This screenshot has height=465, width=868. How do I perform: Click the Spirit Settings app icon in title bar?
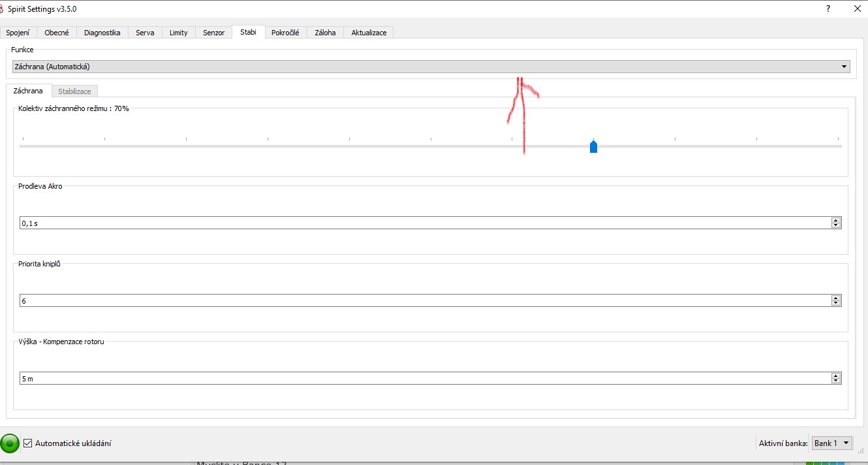tap(3, 9)
